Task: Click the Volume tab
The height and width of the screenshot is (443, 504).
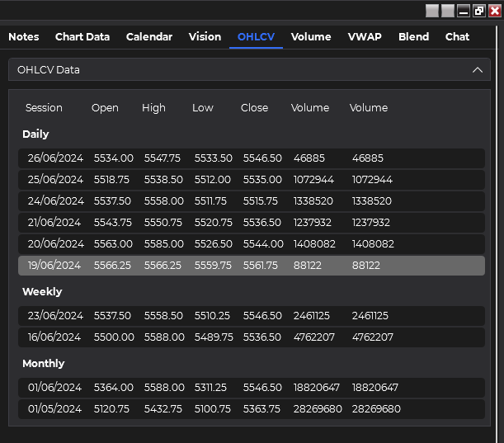Action: coord(311,36)
